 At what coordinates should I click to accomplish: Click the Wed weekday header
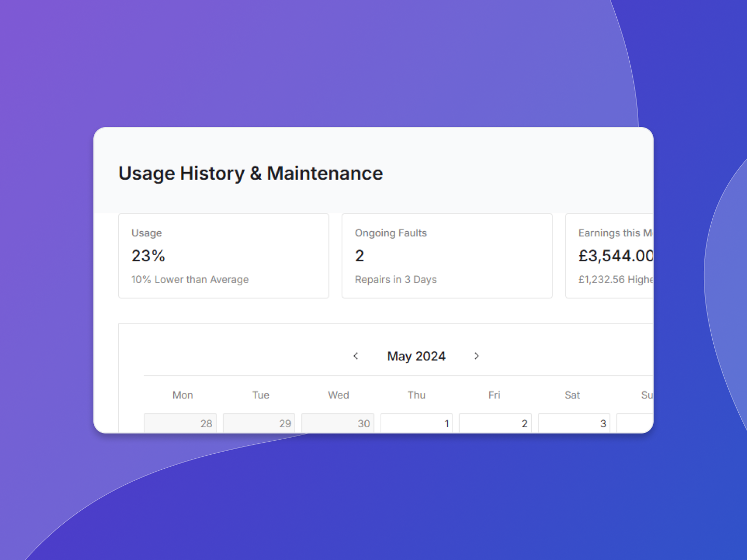[338, 395]
